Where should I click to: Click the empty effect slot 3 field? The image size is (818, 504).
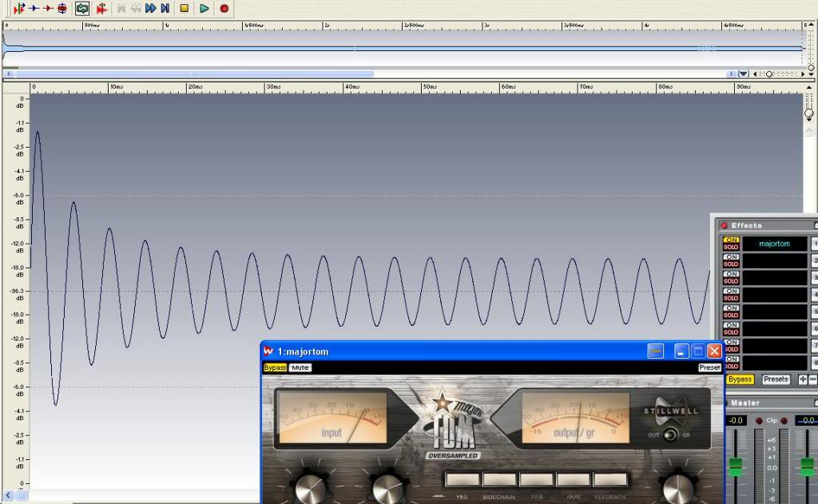[774, 278]
